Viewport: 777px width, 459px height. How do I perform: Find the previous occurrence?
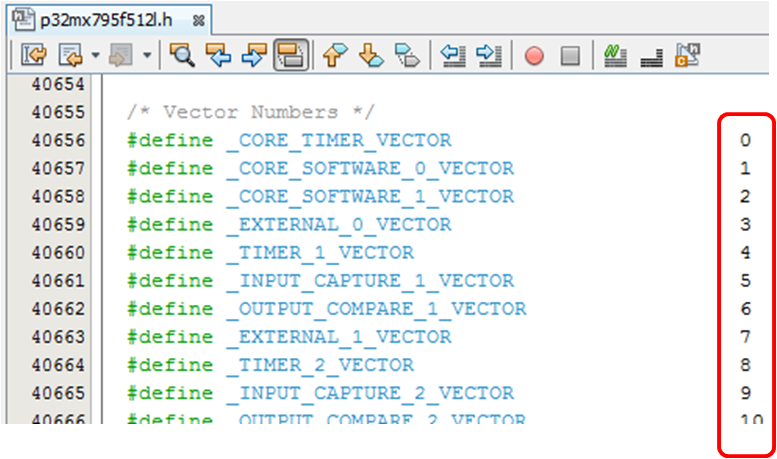(219, 55)
